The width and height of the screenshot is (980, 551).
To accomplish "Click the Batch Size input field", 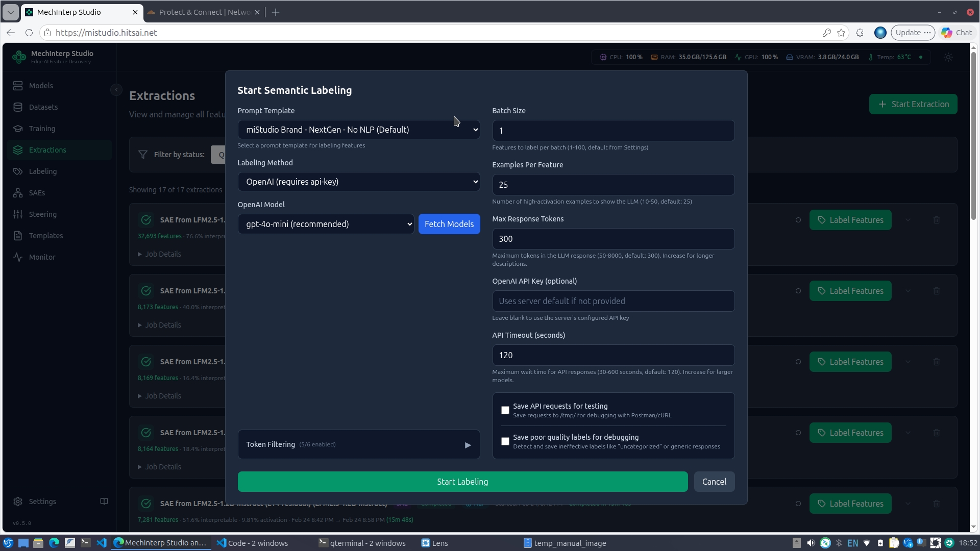I will click(x=613, y=131).
